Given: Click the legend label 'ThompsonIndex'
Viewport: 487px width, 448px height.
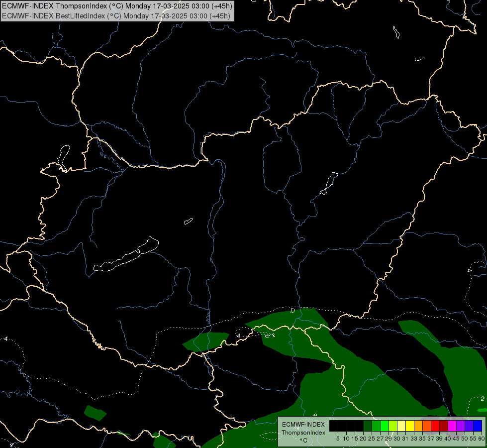Looking at the screenshot, I should [303, 433].
